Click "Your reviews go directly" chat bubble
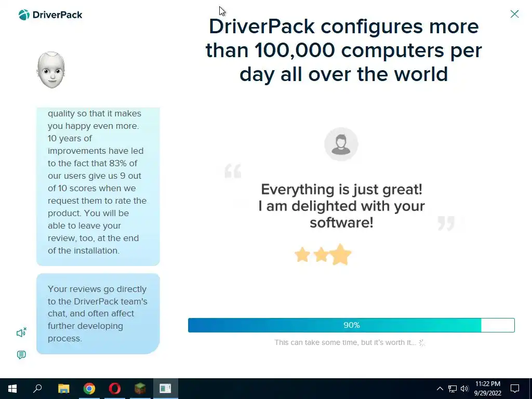The width and height of the screenshot is (532, 399). [98, 313]
